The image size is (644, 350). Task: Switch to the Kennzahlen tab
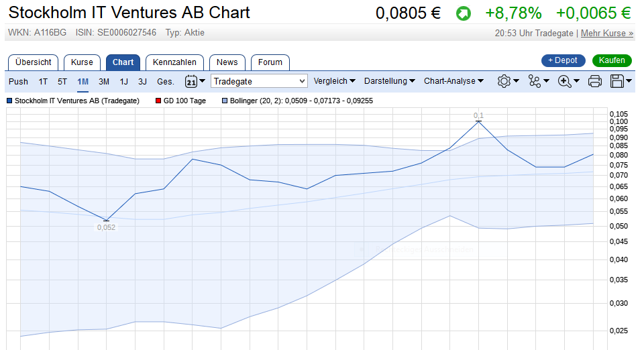[x=174, y=62]
